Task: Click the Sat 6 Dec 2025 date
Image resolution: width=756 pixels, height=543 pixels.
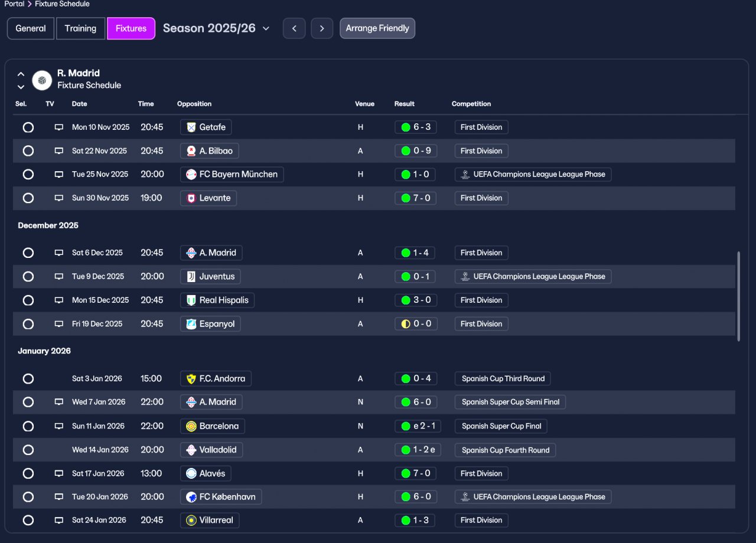Action: (x=97, y=253)
